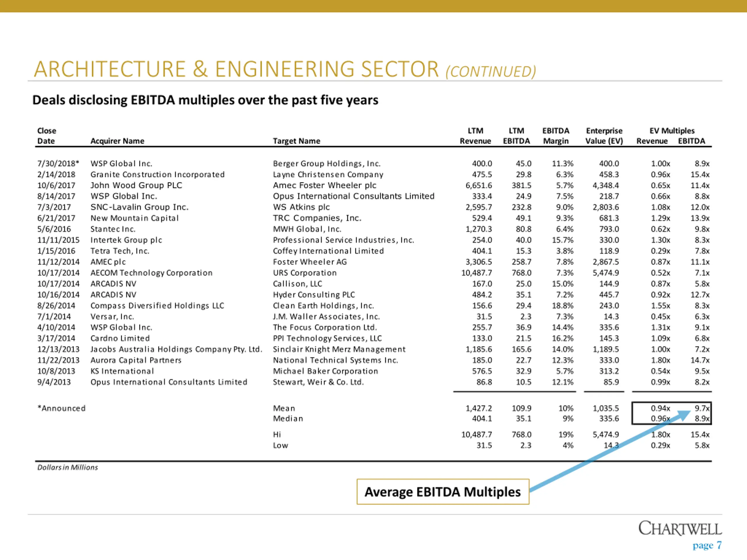Click 'National Technical Systems Inc.' target
Viewport: 747px width, 560px height.
click(335, 360)
